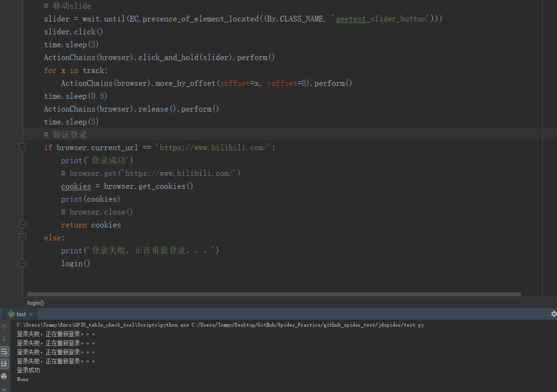Click fold marker beside return cookies
The height and width of the screenshot is (392, 557).
[22, 225]
